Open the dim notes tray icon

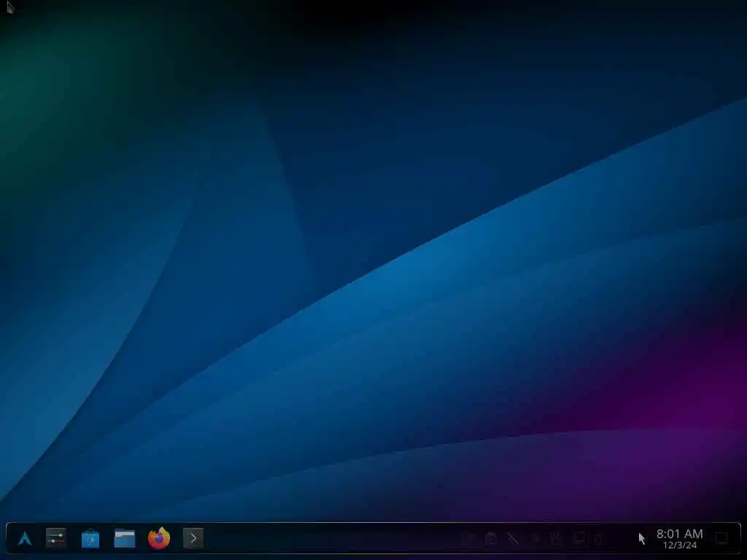(491, 539)
